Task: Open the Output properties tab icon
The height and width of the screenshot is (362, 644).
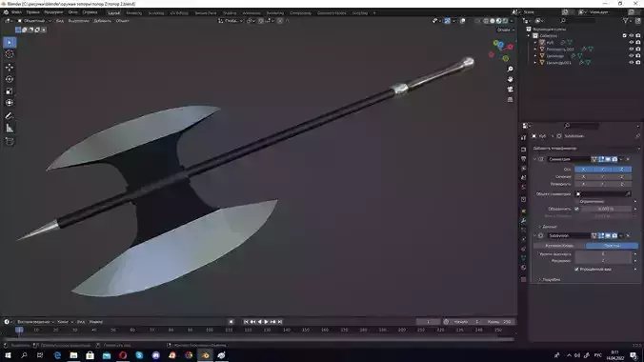Action: (524, 159)
